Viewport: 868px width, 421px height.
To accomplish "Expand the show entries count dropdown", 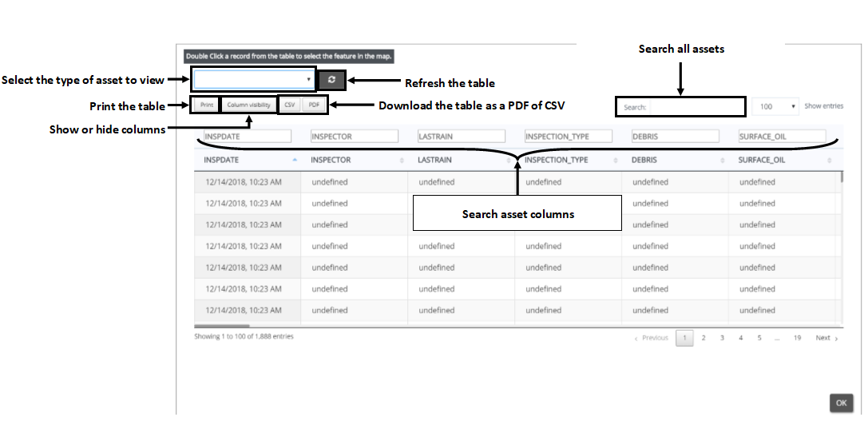I will [775, 106].
